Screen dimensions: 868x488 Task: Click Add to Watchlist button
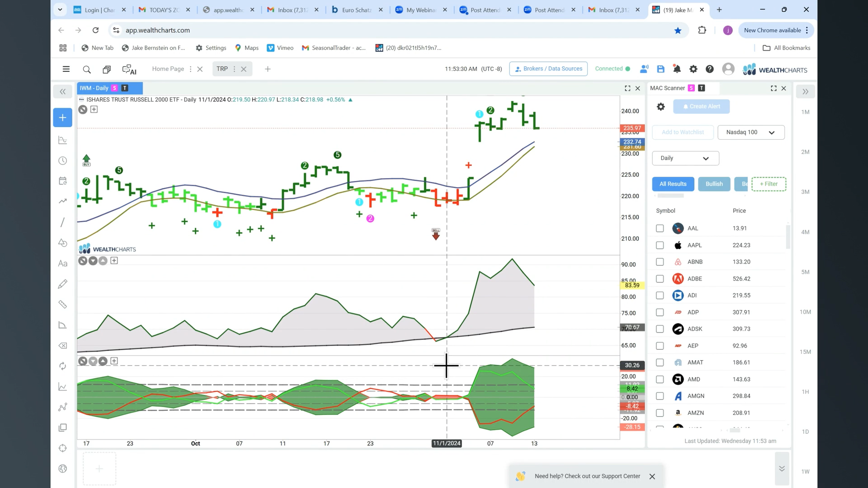point(683,132)
